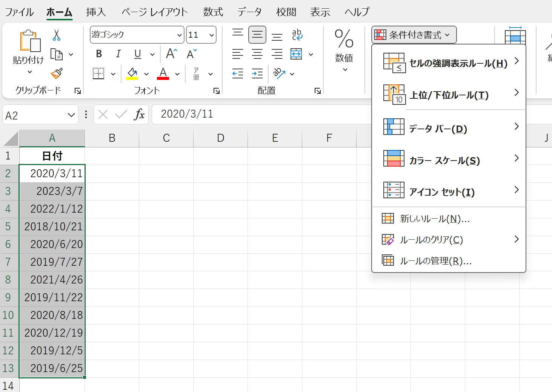The image size is (552, 392).
Task: Toggle middle vertical alignment button
Action: [x=257, y=35]
